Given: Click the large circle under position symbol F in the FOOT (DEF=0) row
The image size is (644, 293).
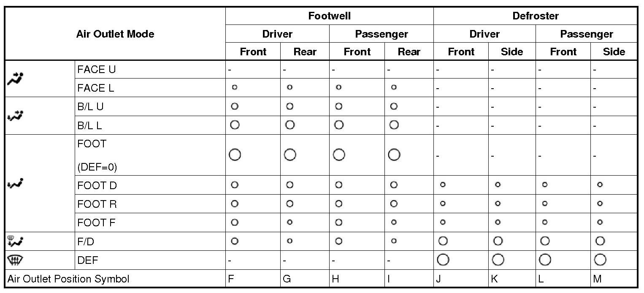Looking at the screenshot, I should click(235, 155).
